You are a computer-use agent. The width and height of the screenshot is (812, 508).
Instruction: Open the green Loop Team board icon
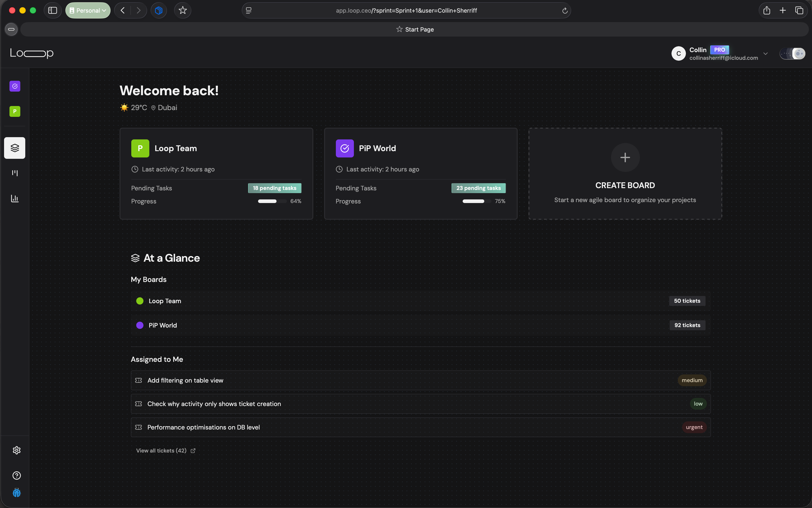[14, 111]
